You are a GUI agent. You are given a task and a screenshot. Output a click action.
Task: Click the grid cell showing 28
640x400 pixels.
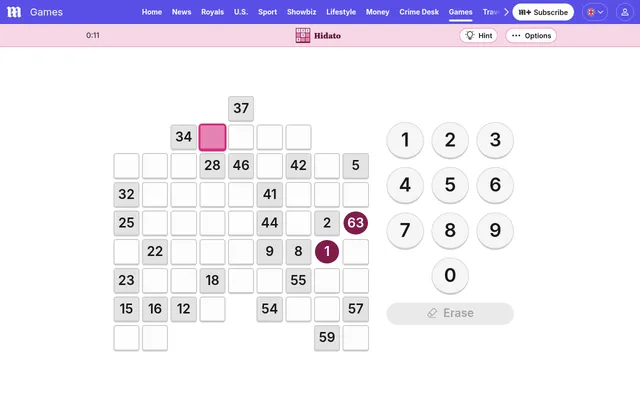point(212,166)
